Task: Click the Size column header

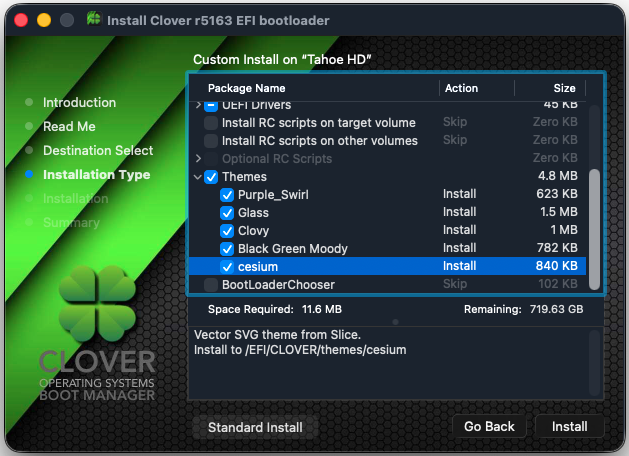Action: (564, 88)
